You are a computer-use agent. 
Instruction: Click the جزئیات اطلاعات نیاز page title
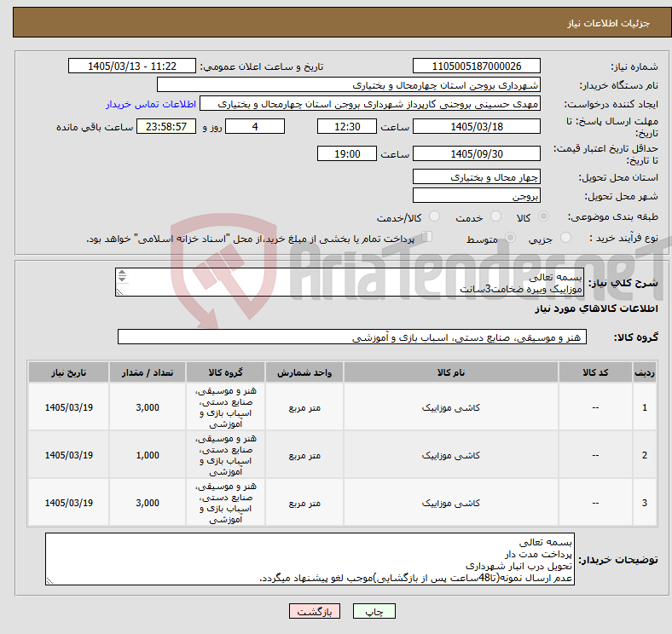coord(609,23)
